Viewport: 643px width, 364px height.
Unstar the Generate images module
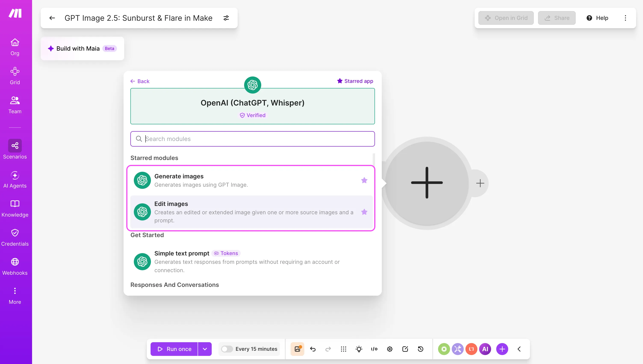point(364,180)
